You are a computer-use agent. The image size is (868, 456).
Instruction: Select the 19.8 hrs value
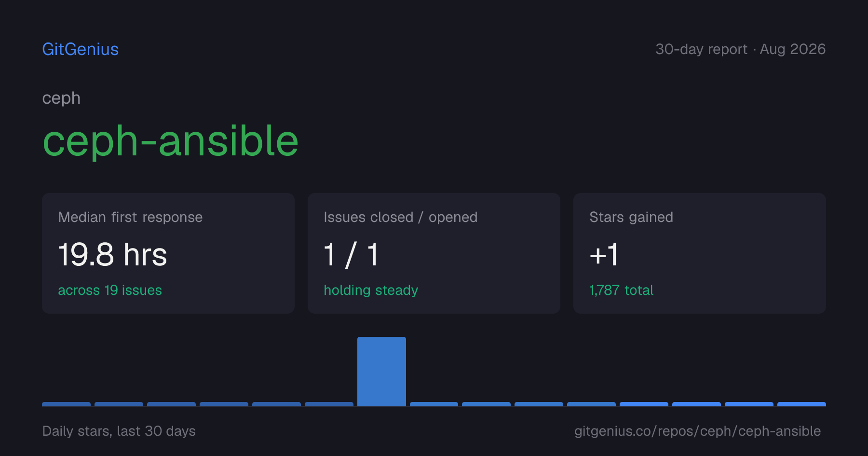[112, 254]
